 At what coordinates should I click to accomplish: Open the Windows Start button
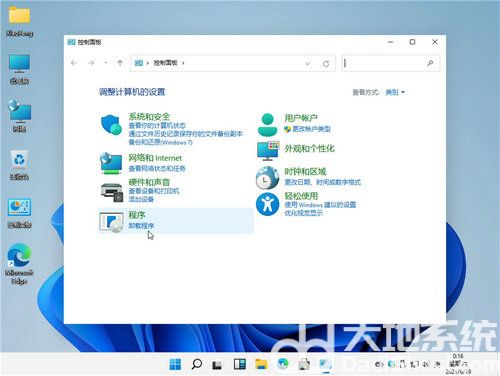coord(175,364)
